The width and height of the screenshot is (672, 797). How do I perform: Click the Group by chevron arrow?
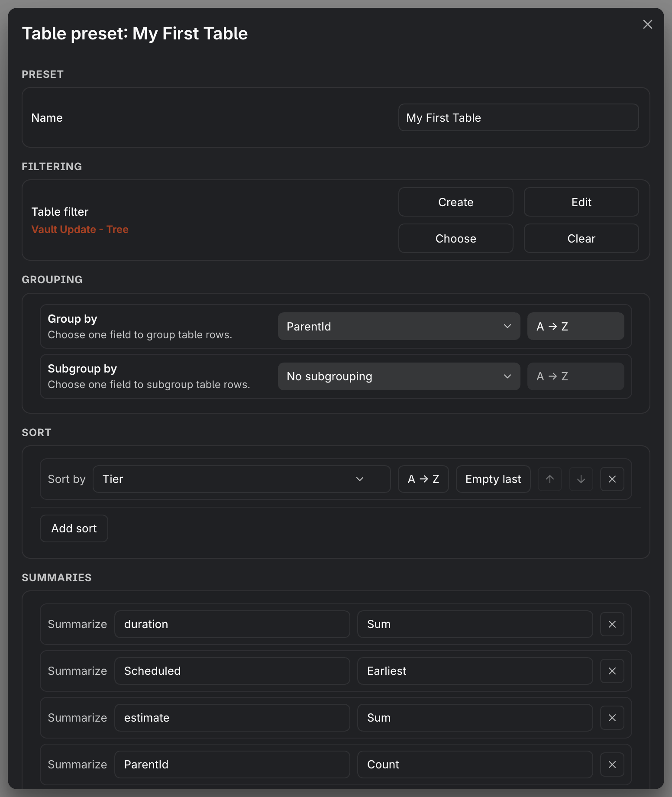(507, 326)
